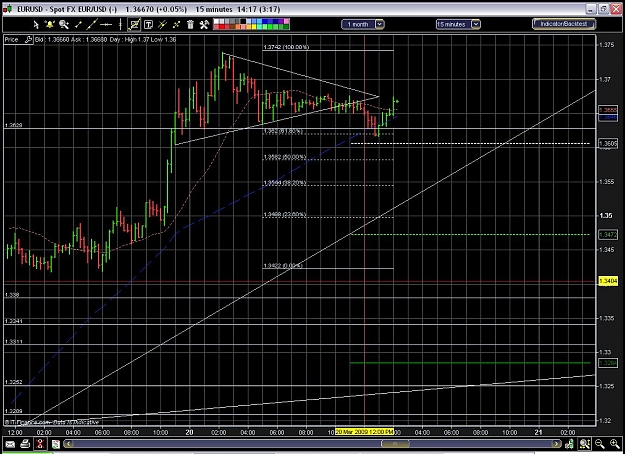This screenshot has height=454, width=625.
Task: Click the scrollbar right arrow
Action: point(556,444)
